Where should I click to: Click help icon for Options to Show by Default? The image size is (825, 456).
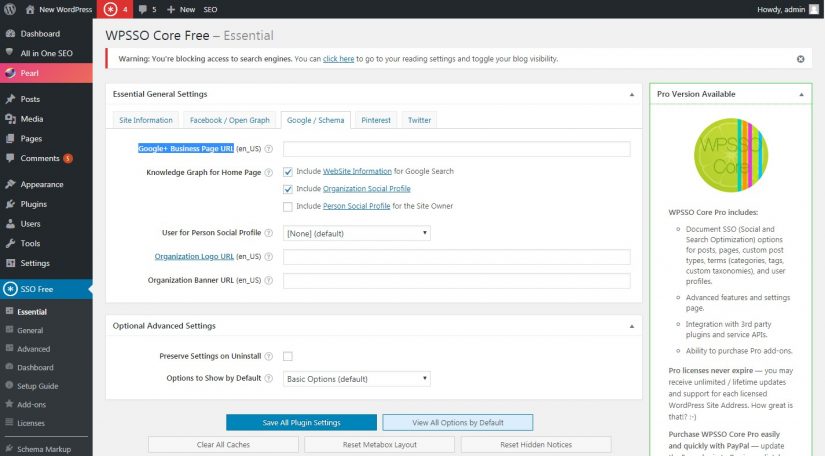(x=268, y=378)
